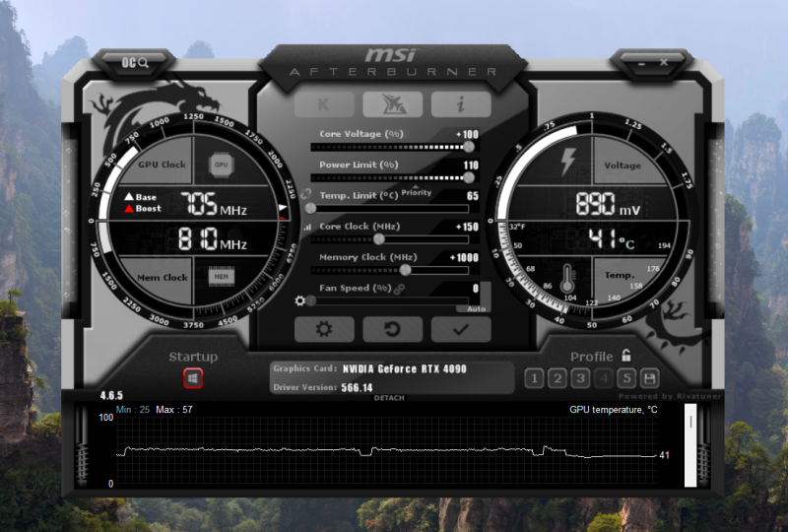Click the 705 MHz GPU clock readout
The width and height of the screenshot is (788, 532).
pyautogui.click(x=214, y=204)
